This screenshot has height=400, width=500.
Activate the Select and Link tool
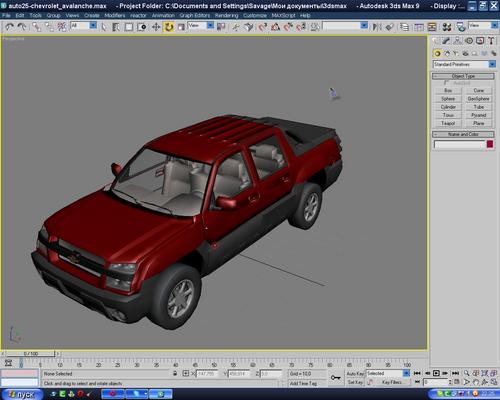click(36, 27)
